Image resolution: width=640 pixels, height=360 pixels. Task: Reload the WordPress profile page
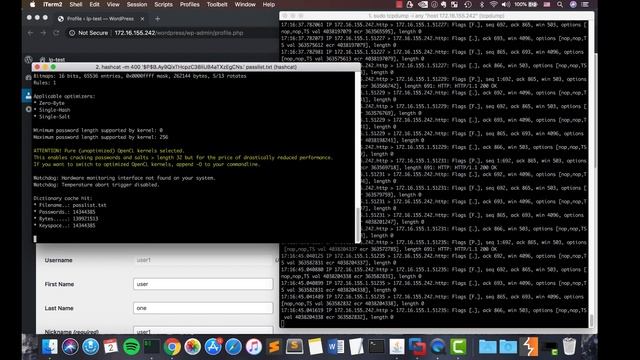[x=56, y=33]
